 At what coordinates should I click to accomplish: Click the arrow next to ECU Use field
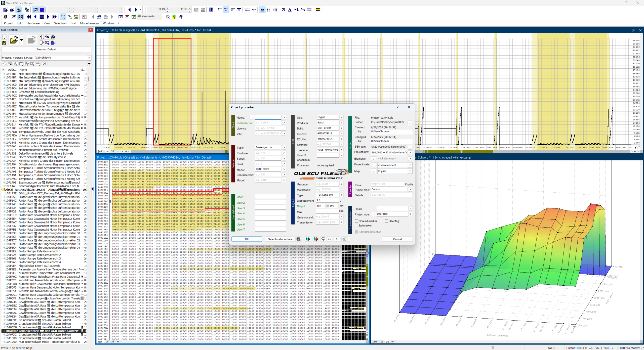[x=341, y=117]
